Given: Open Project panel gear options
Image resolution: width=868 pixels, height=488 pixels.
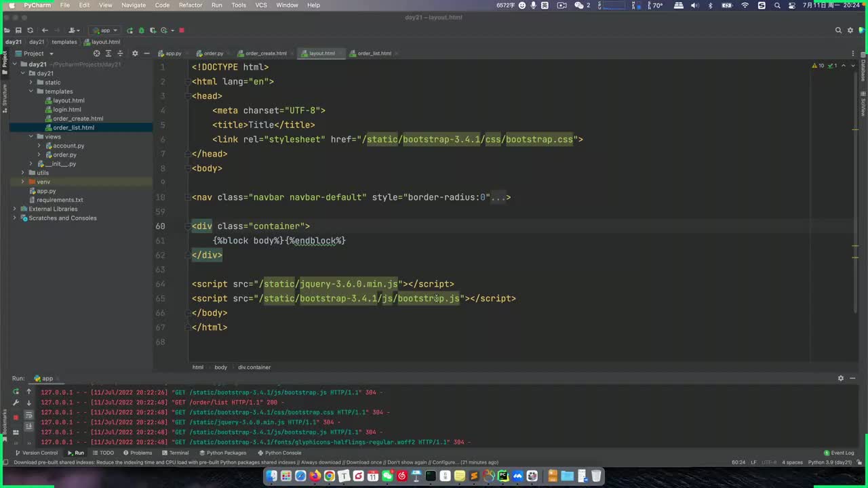Looking at the screenshot, I should click(134, 54).
